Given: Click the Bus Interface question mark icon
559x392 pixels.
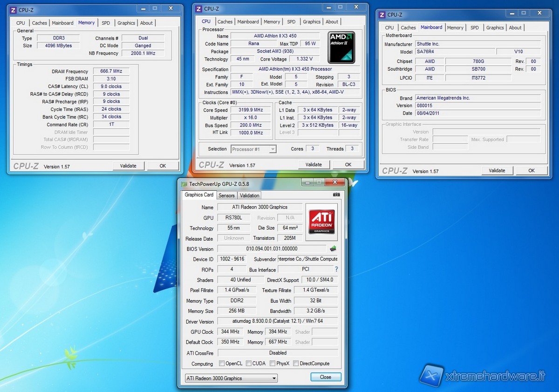Looking at the screenshot, I should [x=336, y=269].
